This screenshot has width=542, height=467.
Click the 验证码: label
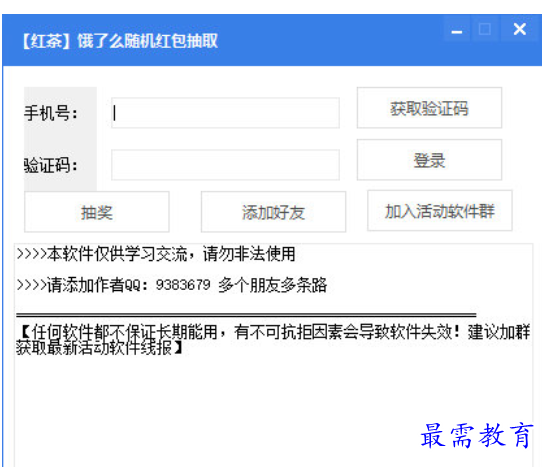click(51, 165)
